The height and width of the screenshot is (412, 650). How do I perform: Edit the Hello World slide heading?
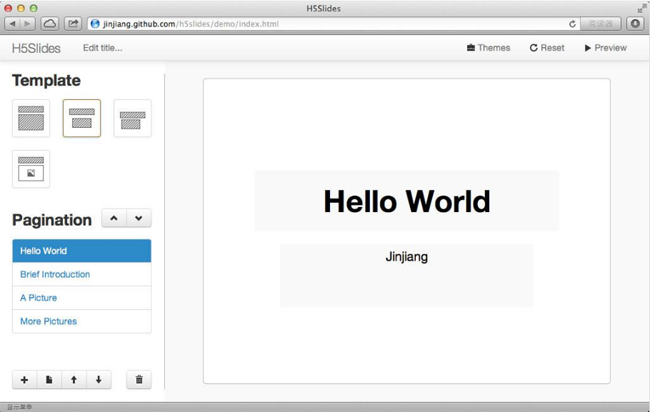pos(406,201)
